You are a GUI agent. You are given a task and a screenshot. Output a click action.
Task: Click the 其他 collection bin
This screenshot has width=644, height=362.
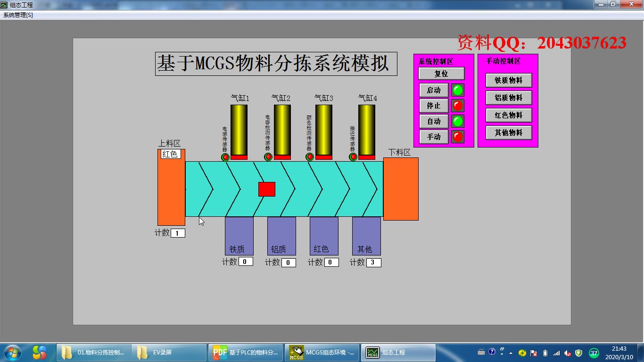(x=366, y=236)
